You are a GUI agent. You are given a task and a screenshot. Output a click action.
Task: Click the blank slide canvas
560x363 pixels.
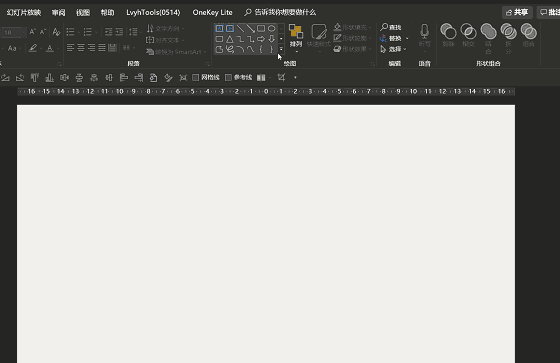pos(266,234)
